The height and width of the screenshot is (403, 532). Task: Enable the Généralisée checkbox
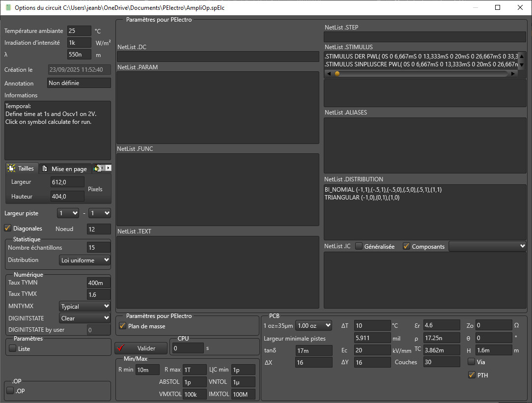pos(359,246)
